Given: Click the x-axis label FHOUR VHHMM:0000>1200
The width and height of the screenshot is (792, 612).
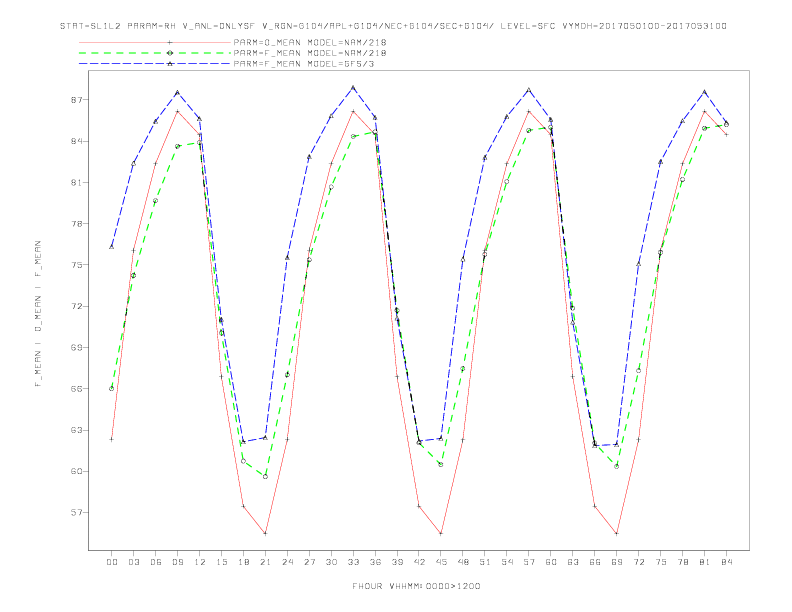Looking at the screenshot, I should (416, 586).
